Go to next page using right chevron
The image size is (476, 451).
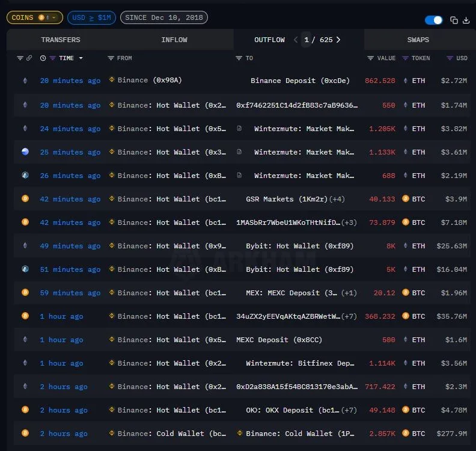(338, 40)
